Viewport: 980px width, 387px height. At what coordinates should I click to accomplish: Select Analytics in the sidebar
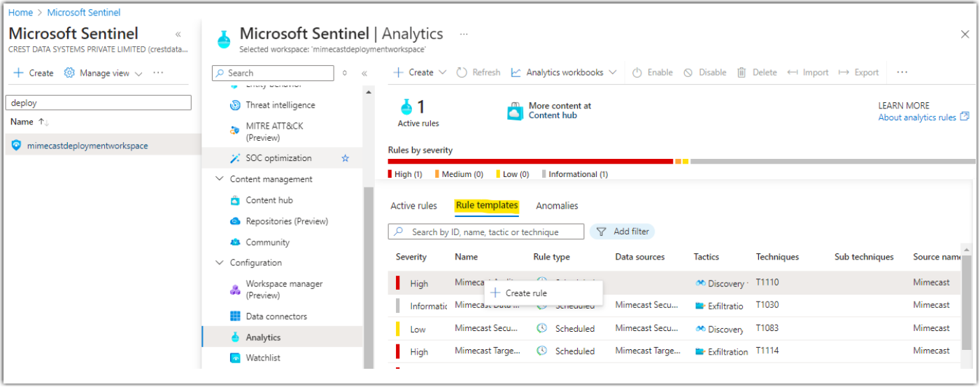click(262, 337)
